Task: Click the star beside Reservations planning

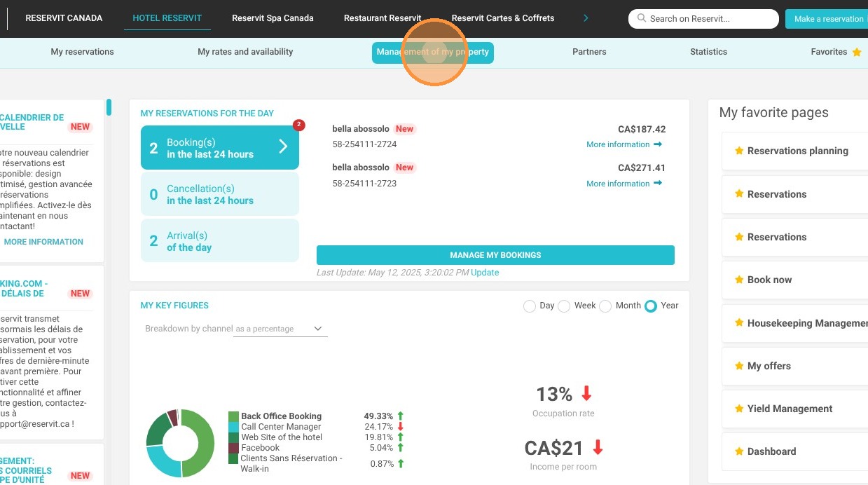Action: [x=738, y=151]
